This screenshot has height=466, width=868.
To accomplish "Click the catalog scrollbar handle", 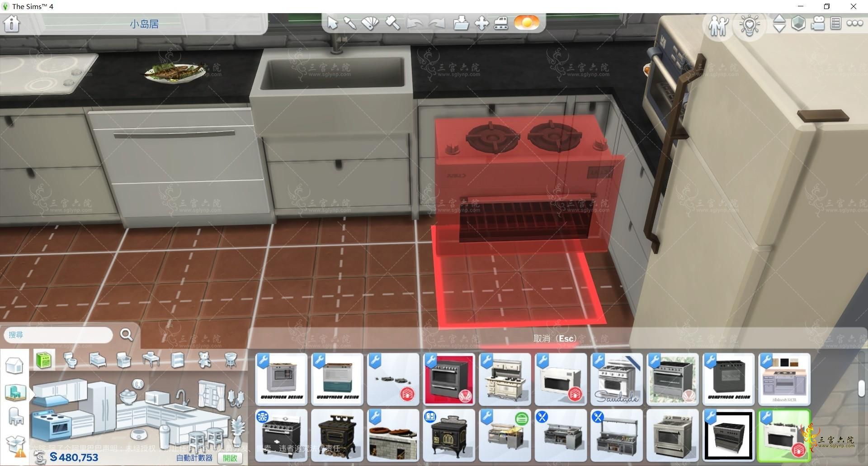I will (x=861, y=389).
